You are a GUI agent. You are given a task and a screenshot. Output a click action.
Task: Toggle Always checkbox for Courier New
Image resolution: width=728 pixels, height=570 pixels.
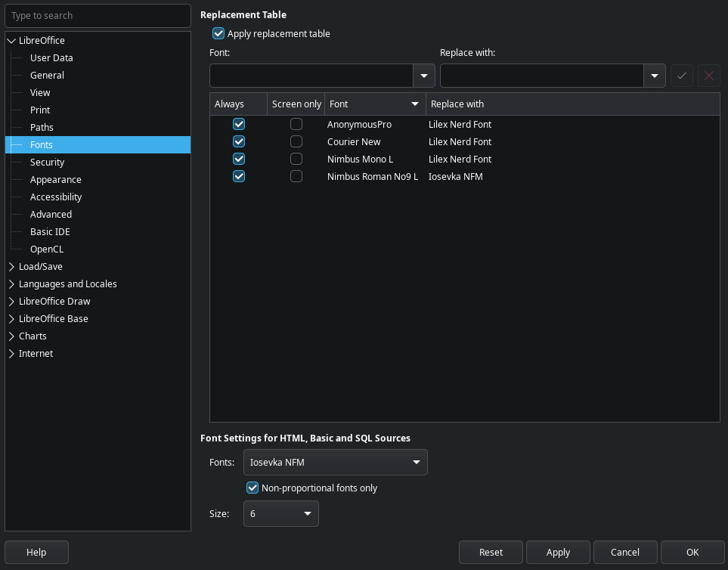tap(239, 142)
